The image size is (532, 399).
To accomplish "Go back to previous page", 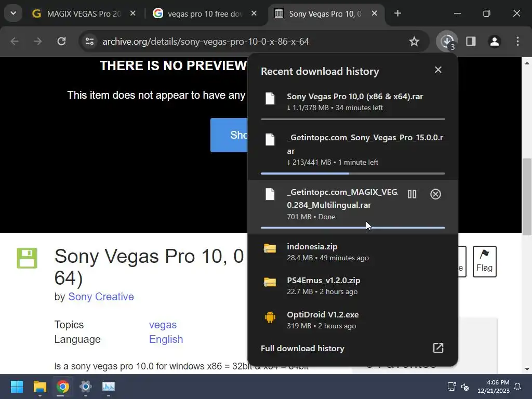I will [15, 42].
